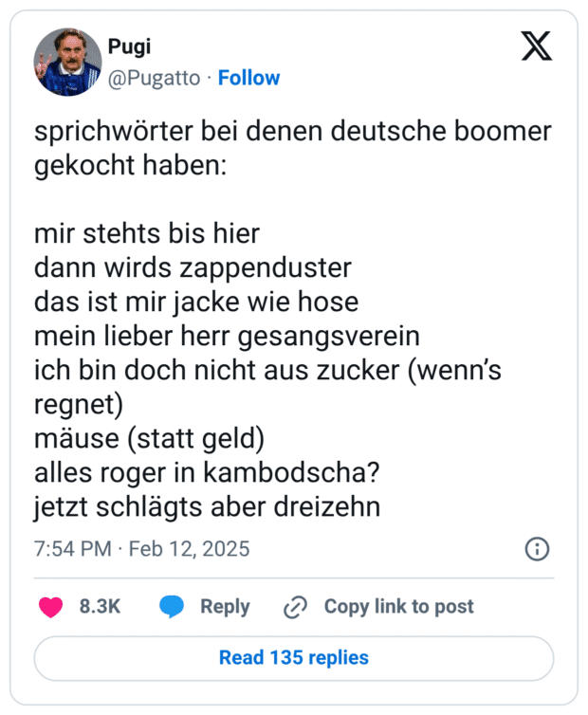Open the @Pugatto handle link
Image resolution: width=588 pixels, height=715 pixels.
(x=155, y=78)
